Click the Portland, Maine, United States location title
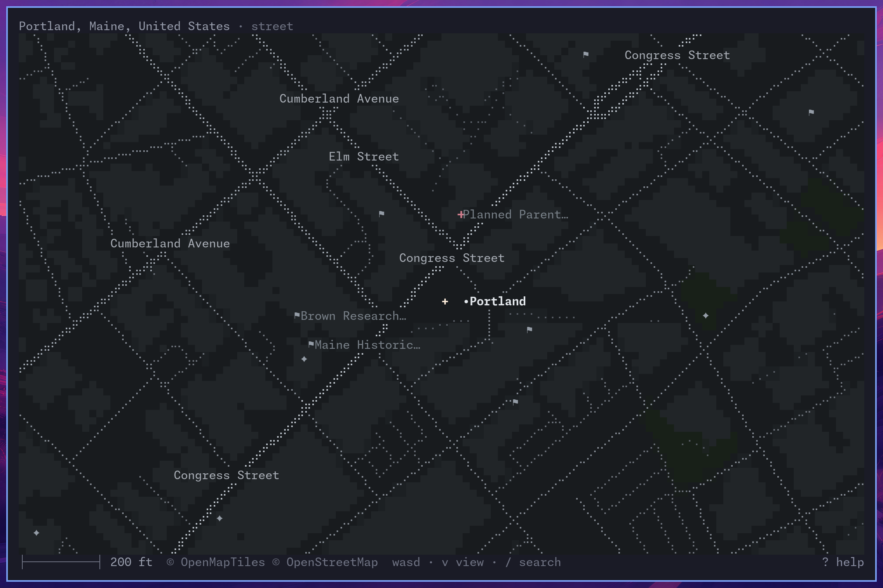The width and height of the screenshot is (883, 588). 124,26
